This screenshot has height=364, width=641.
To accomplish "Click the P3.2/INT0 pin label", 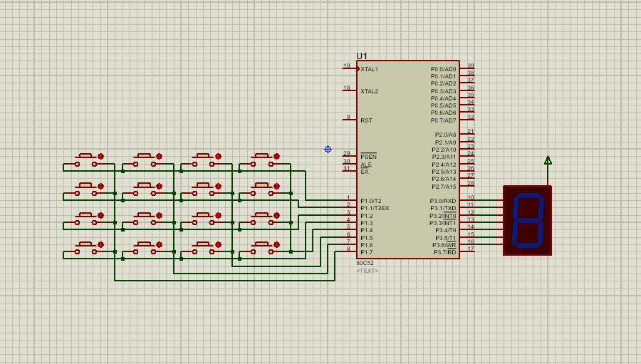I will pyautogui.click(x=443, y=216).
